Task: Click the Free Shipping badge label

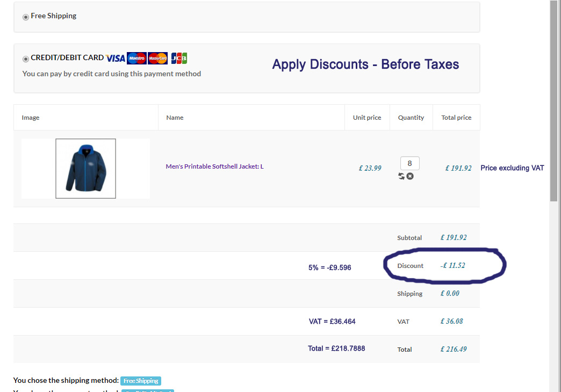Action: (x=140, y=381)
